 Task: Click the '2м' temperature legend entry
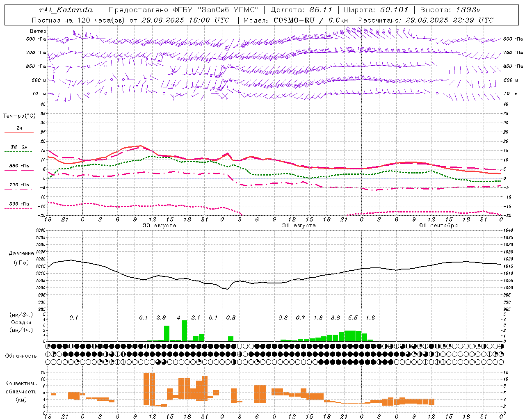19,128
